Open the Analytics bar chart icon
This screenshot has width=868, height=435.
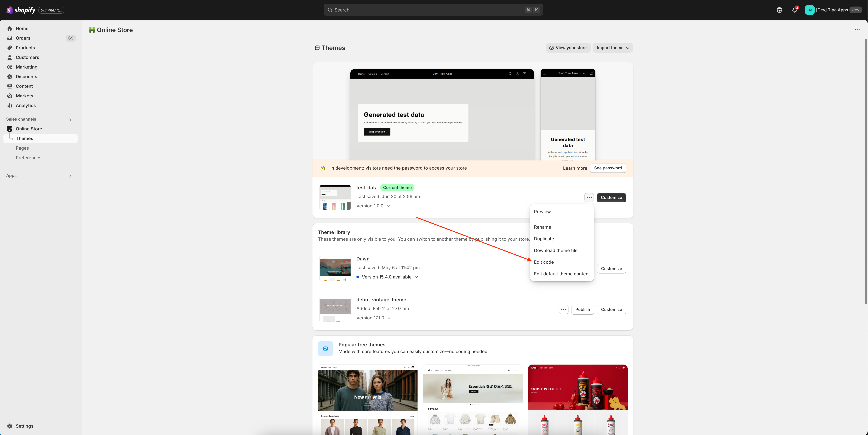(10, 105)
